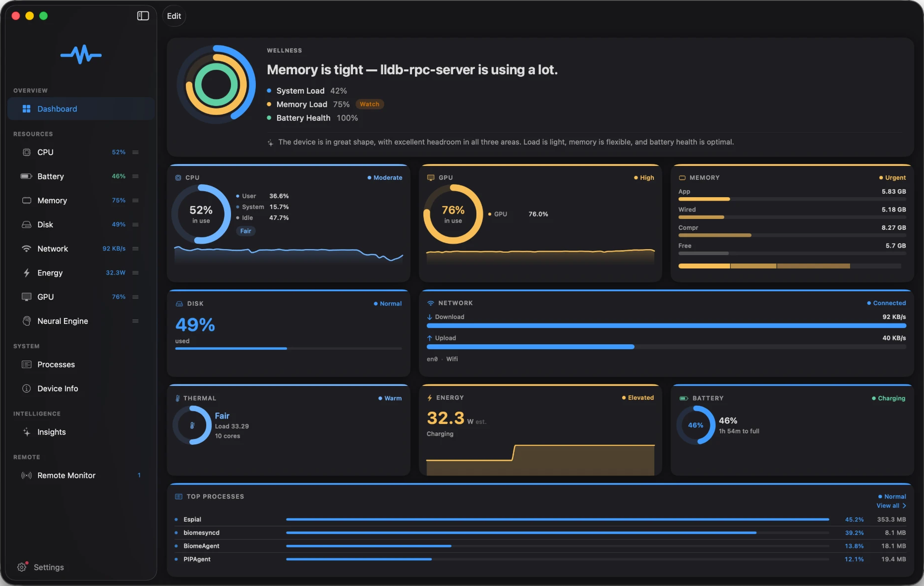Select the BiomeAgent process row

click(x=540, y=546)
